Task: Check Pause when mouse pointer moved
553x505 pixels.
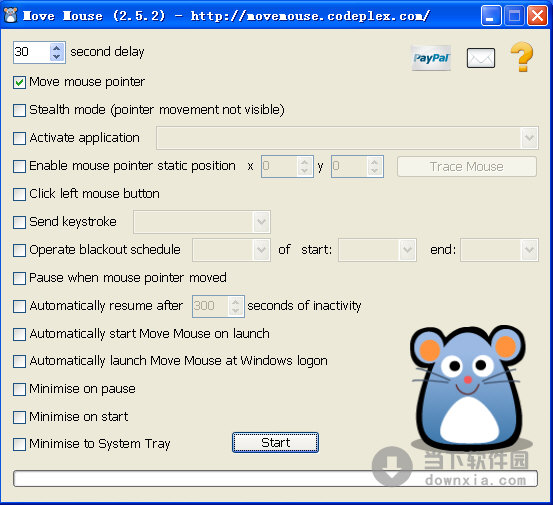Action: 19,278
